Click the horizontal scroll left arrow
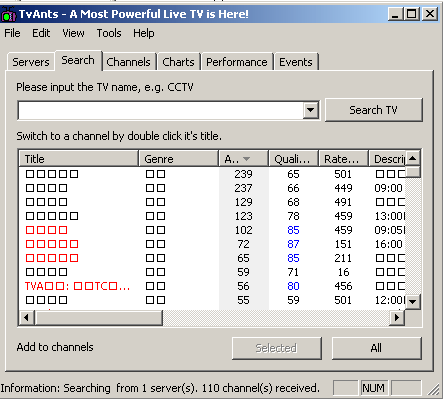The height and width of the screenshot is (399, 443). click(26, 318)
